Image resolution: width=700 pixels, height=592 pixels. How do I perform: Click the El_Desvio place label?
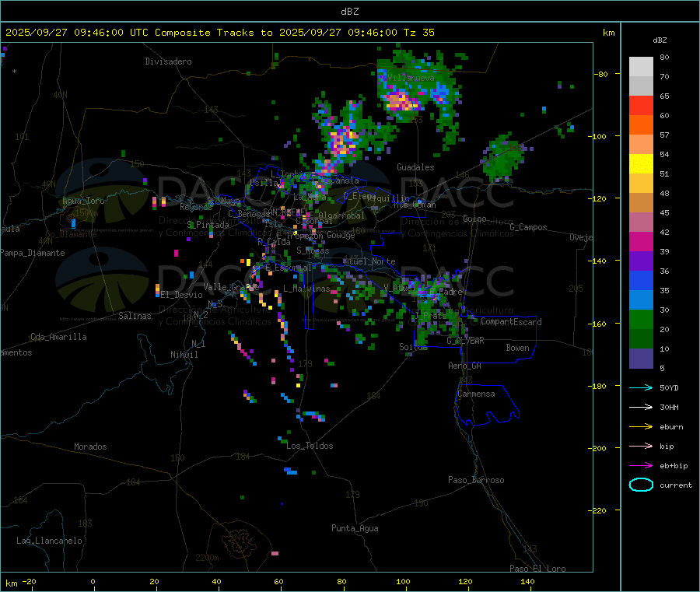[182, 295]
